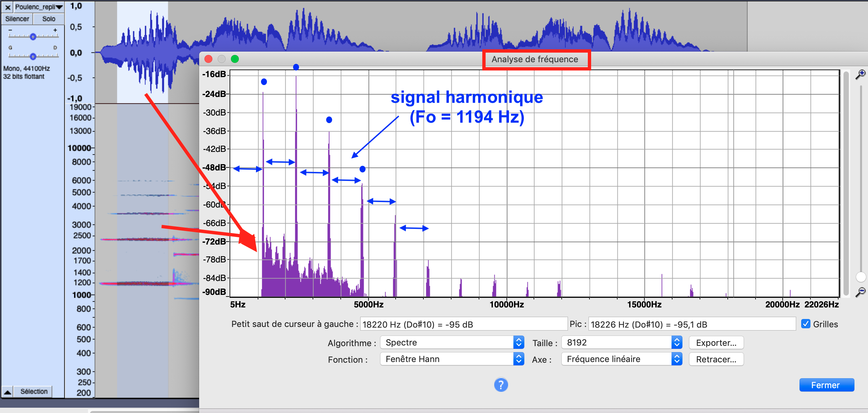Viewport: 868px width, 413px height.
Task: Close the window with the Fermer button
Action: coord(827,385)
